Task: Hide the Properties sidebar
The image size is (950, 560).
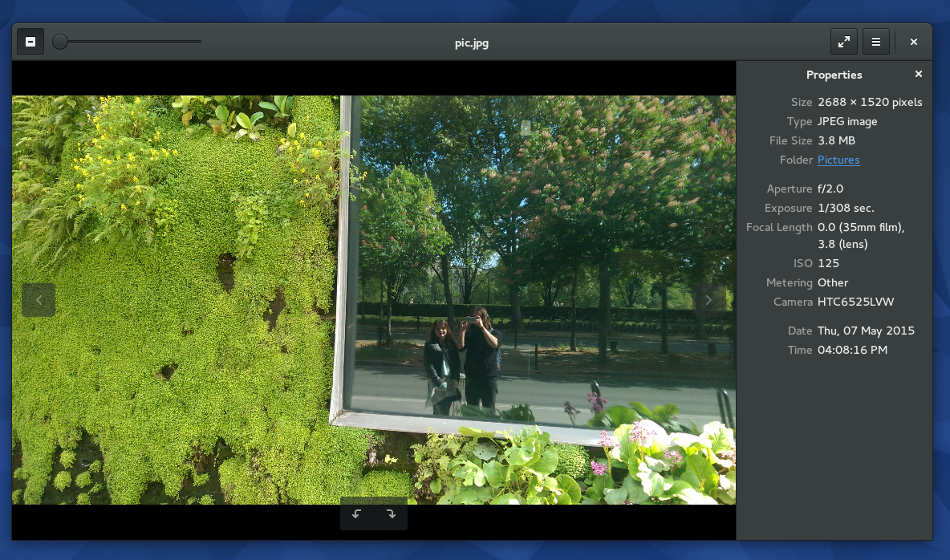Action: point(918,73)
